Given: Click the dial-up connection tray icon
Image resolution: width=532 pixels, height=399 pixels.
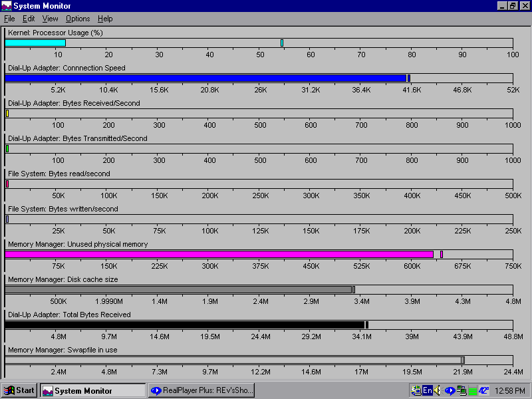Looking at the screenshot, I should [461, 390].
